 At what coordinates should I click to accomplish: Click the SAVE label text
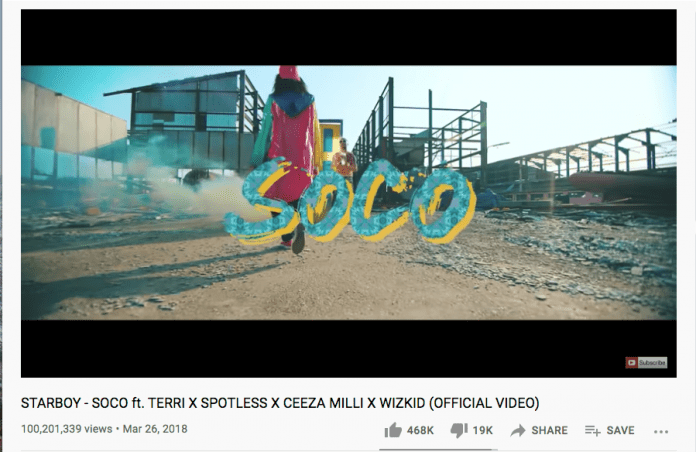tap(621, 430)
